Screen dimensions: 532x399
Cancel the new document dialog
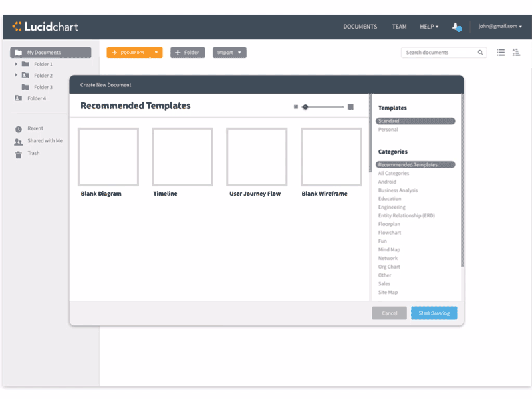click(x=389, y=313)
